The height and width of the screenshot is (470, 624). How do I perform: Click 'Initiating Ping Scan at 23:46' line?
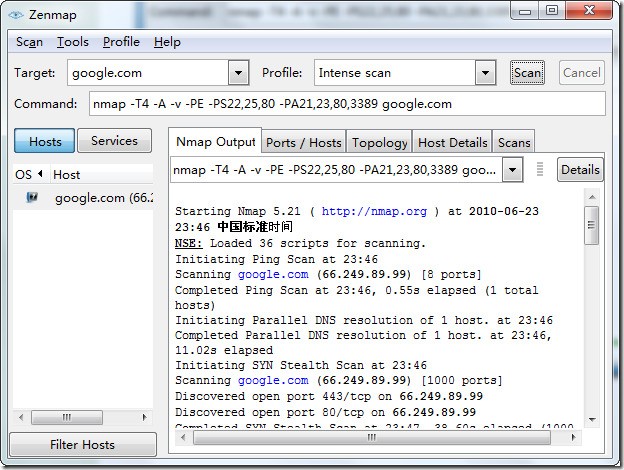pos(277,259)
